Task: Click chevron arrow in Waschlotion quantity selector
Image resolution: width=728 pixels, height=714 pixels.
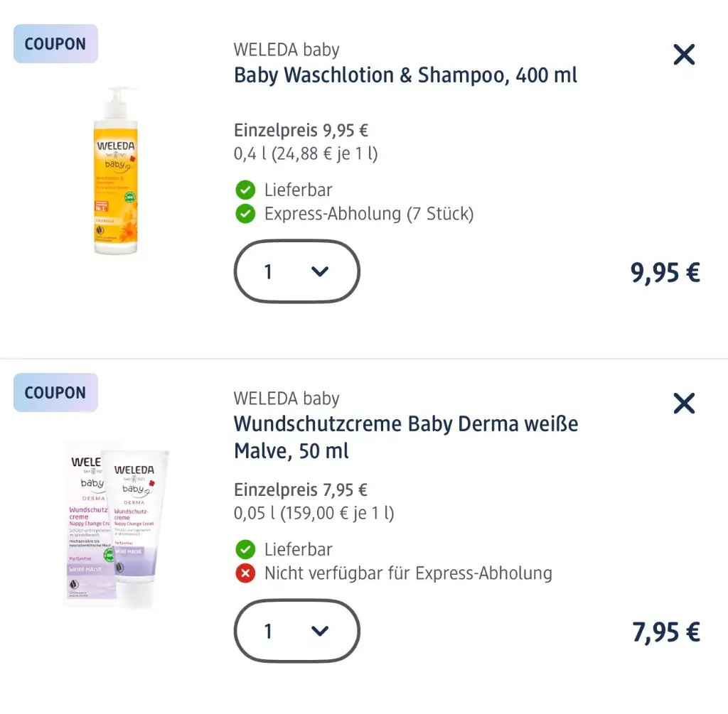Action: (x=320, y=271)
